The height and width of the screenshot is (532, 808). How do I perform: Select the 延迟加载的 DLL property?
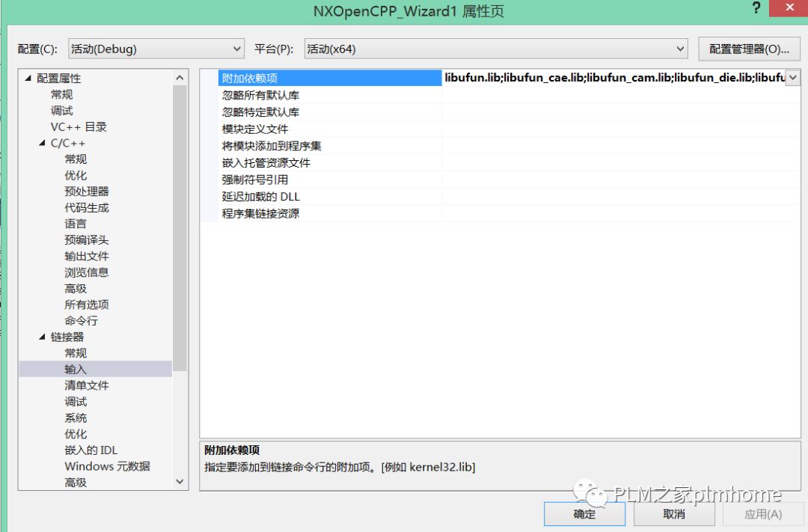pos(261,196)
